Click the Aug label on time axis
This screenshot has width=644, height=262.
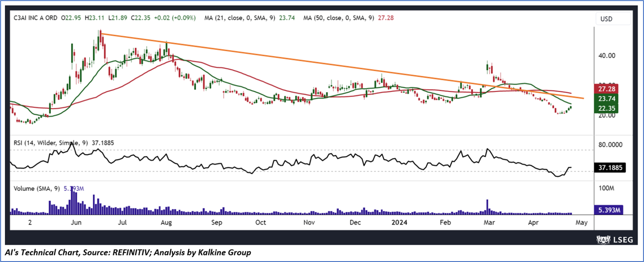(x=166, y=222)
